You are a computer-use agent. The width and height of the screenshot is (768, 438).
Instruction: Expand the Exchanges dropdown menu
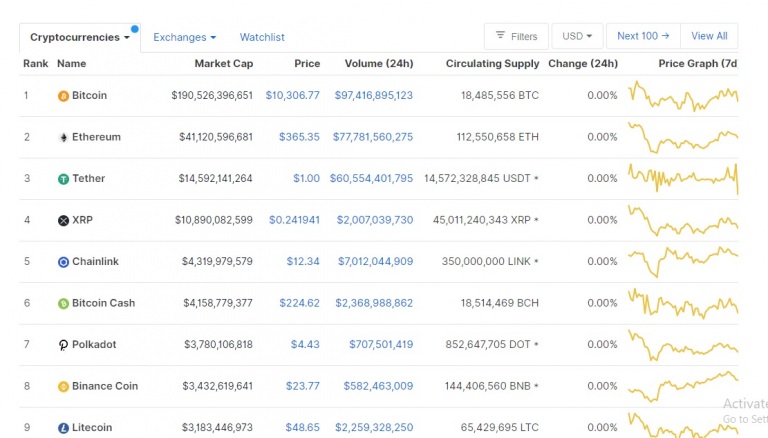pyautogui.click(x=184, y=37)
